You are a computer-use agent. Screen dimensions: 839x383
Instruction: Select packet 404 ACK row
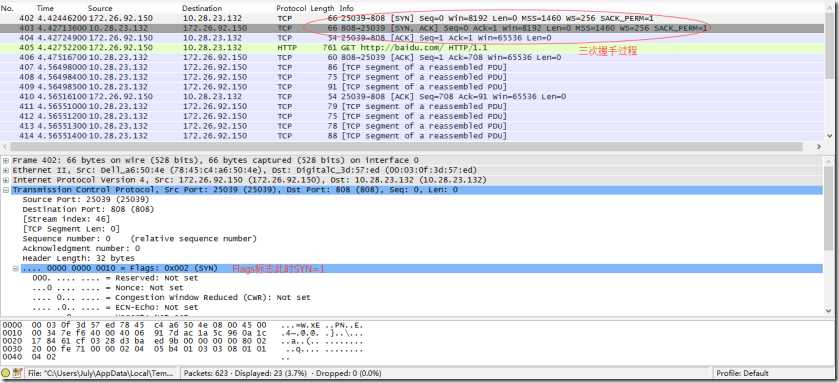pyautogui.click(x=412, y=38)
